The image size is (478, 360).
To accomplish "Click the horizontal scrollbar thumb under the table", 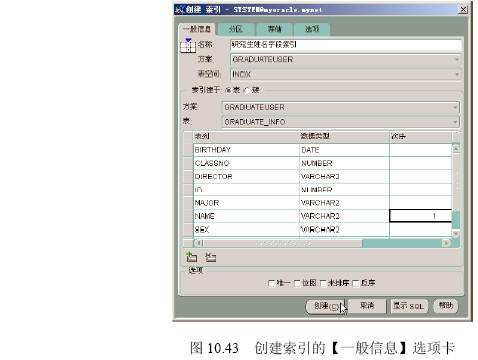I will [x=282, y=243].
